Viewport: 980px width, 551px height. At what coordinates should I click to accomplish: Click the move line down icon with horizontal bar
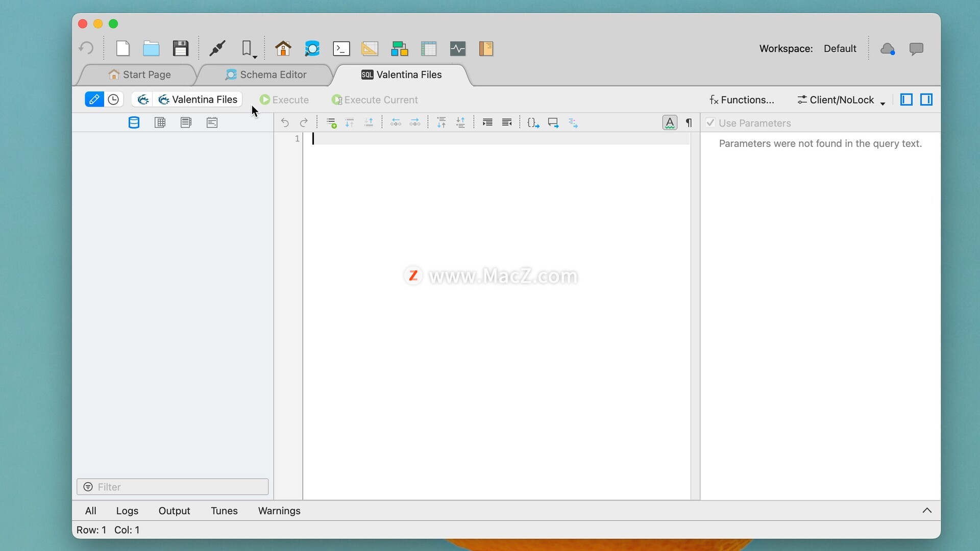click(x=369, y=122)
